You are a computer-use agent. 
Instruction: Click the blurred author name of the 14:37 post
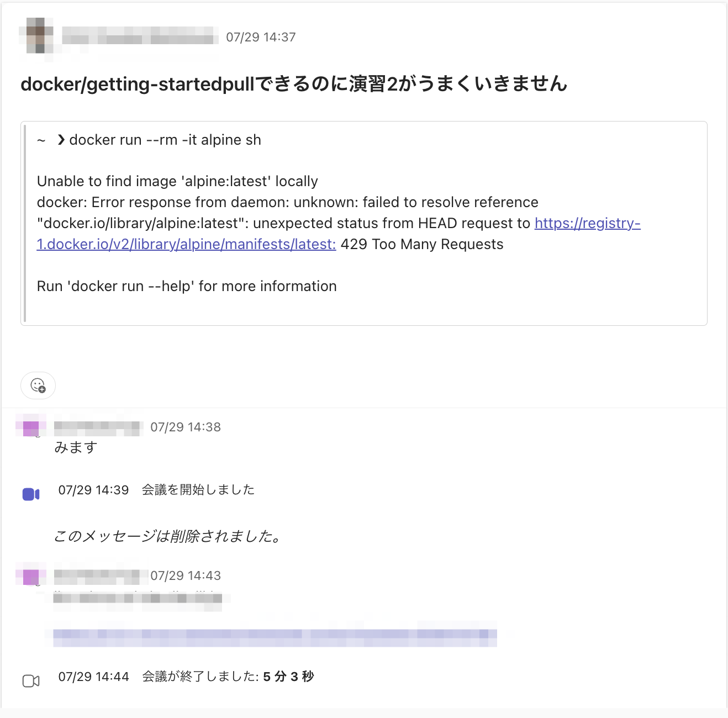click(x=140, y=37)
